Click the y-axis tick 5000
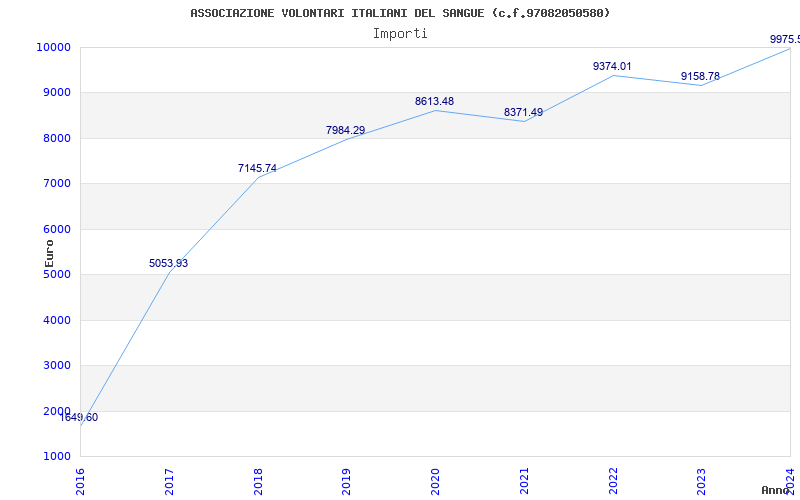 coord(56,274)
